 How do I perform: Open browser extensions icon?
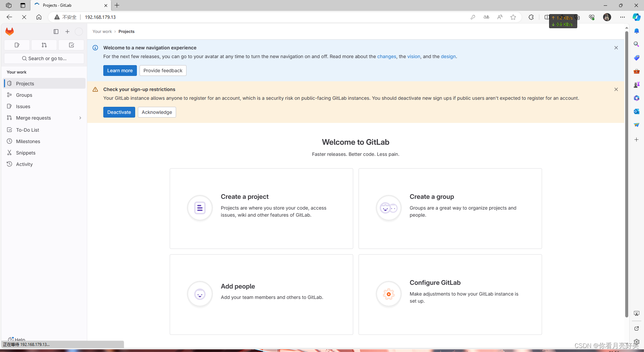(531, 17)
